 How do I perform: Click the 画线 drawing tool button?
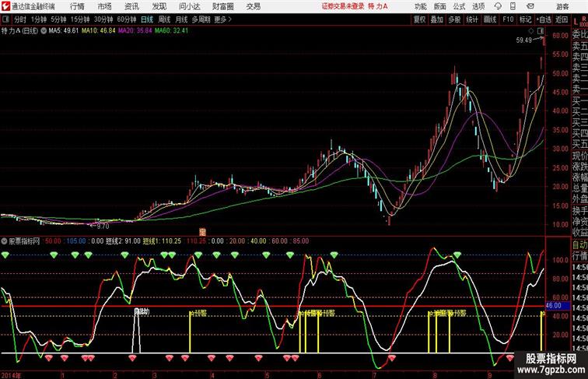tap(490, 19)
